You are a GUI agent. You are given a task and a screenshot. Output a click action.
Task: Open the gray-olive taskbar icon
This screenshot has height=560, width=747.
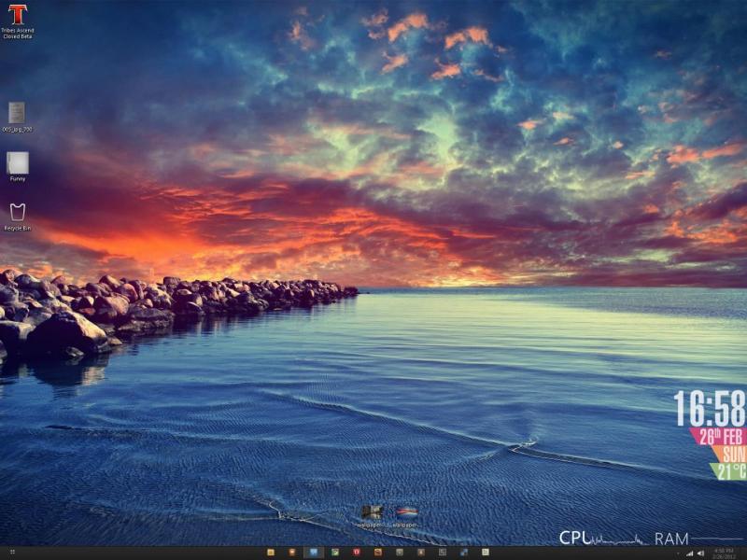tap(400, 553)
